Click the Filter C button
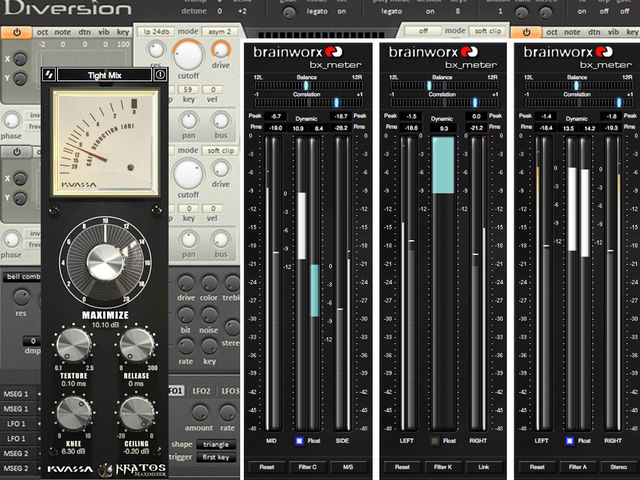The width and height of the screenshot is (640, 480). click(x=307, y=467)
